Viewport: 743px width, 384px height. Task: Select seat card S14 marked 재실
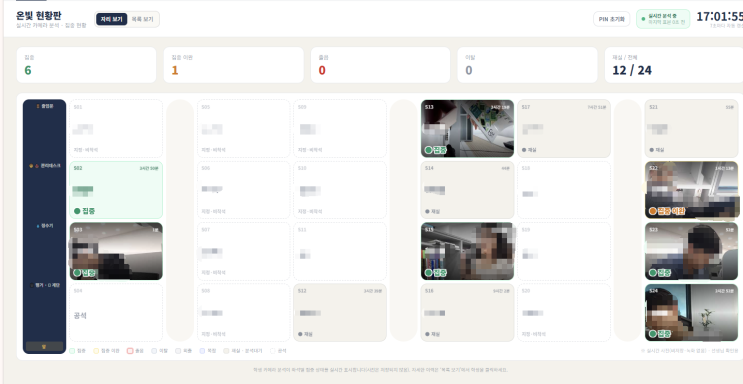point(467,190)
